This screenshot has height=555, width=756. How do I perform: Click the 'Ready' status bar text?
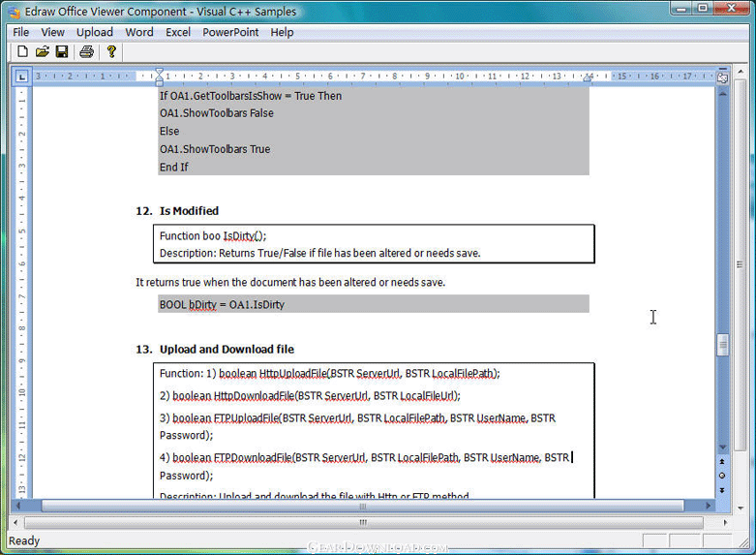(24, 541)
